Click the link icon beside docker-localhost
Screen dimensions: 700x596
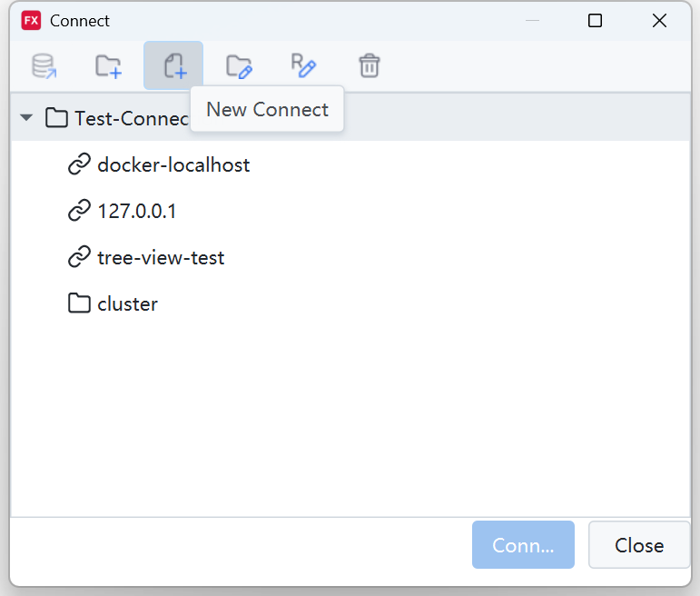click(79, 165)
